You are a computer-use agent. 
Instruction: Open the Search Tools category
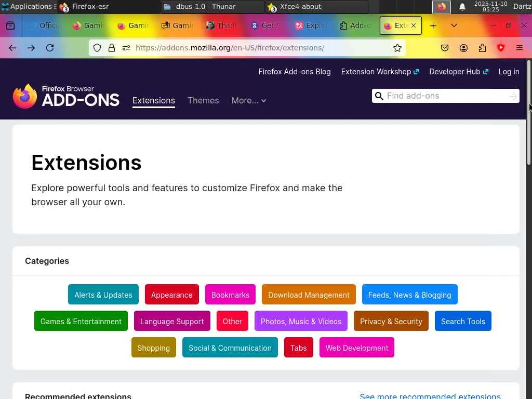[x=463, y=321]
